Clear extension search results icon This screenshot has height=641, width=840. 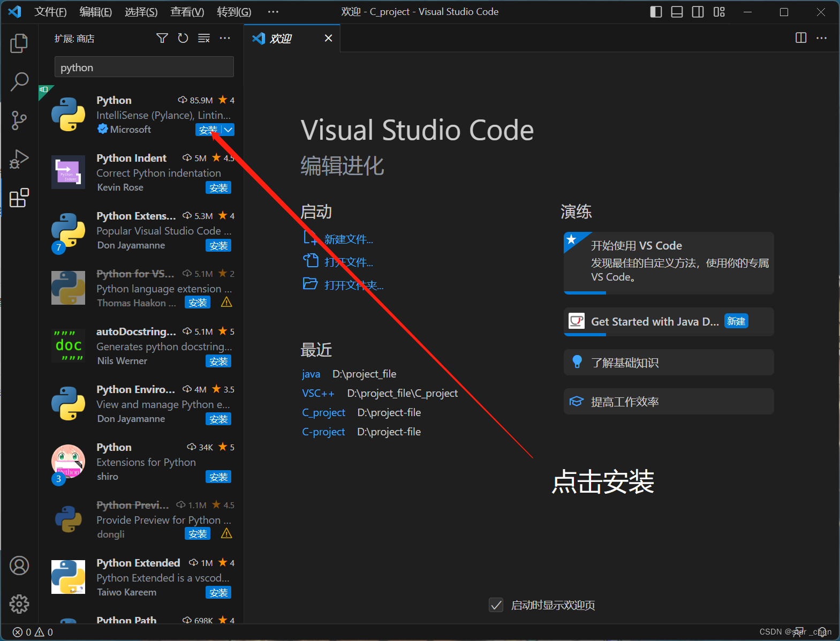(x=204, y=38)
